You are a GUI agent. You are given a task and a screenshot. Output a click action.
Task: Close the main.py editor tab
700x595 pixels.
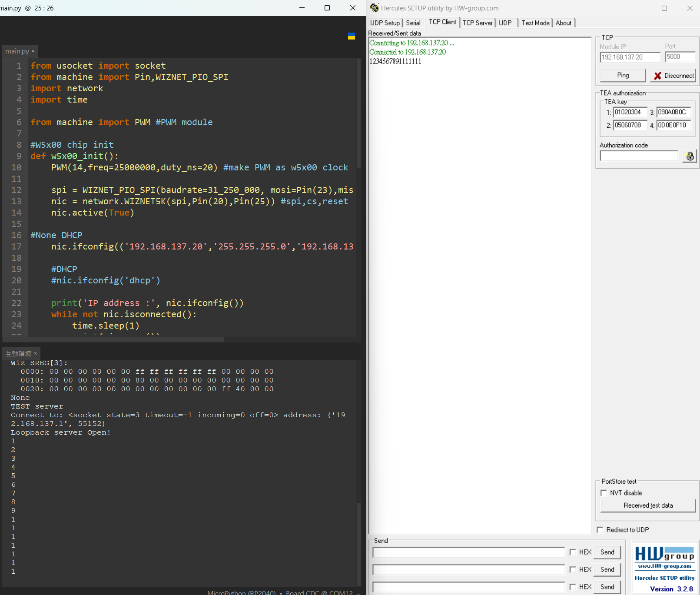[33, 51]
